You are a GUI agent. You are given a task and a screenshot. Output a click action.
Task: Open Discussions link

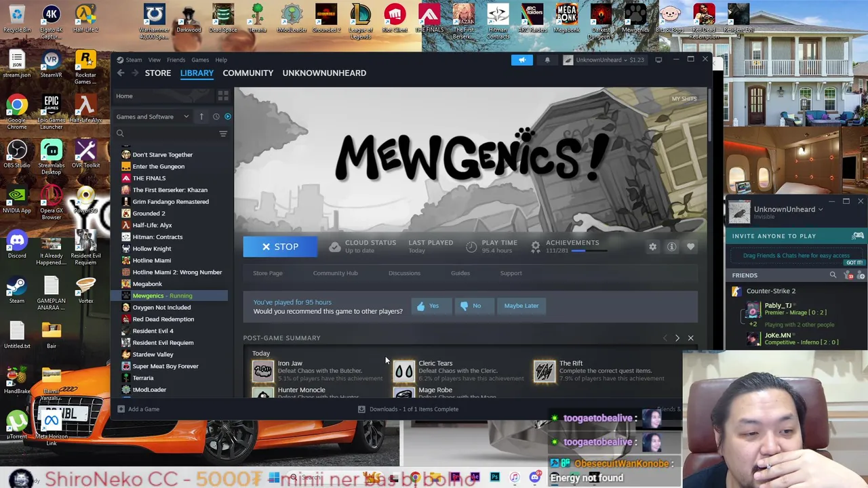point(404,273)
